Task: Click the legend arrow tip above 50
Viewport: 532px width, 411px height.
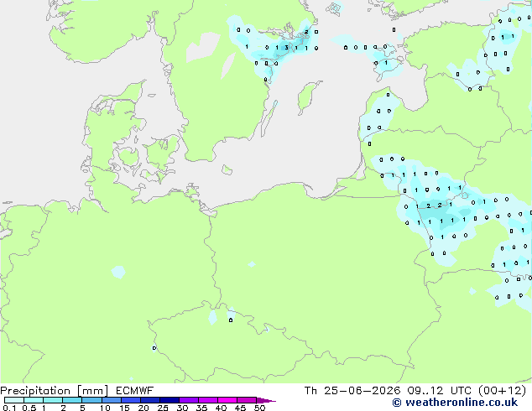Action: [x=266, y=400]
